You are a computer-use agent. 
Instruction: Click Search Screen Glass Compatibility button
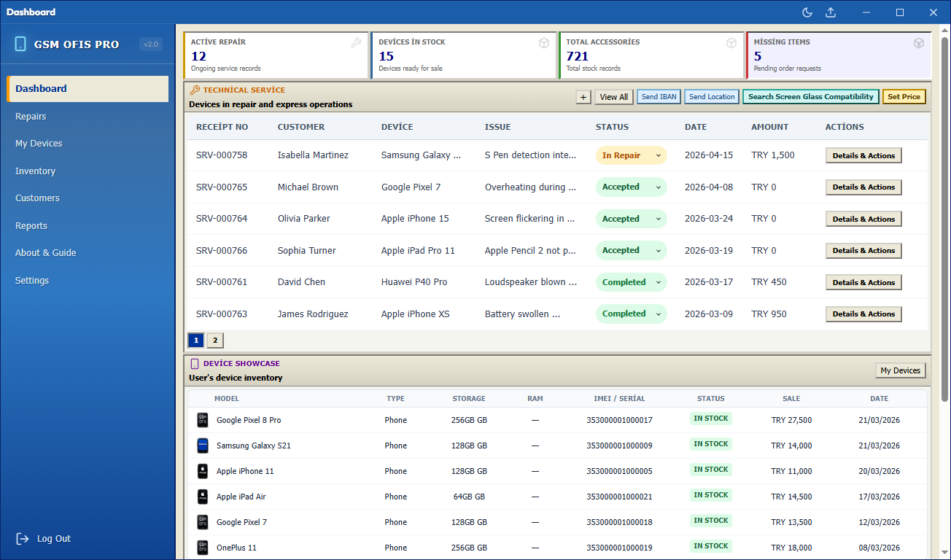[811, 97]
